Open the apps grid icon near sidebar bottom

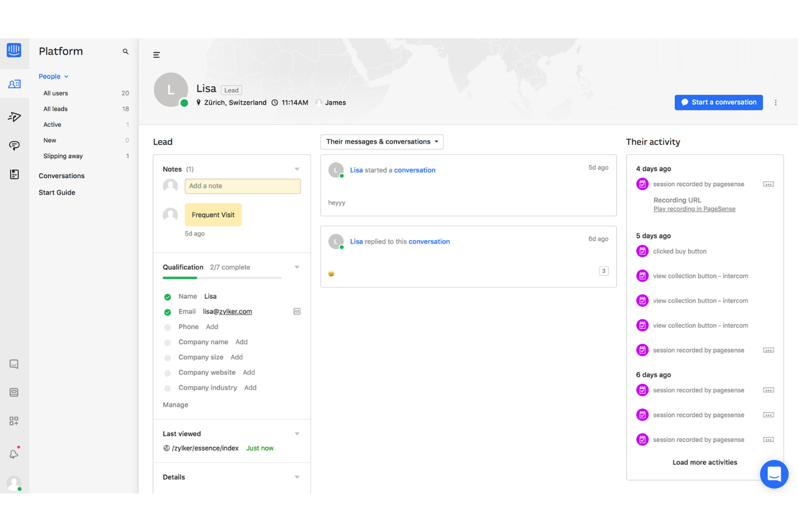(x=14, y=421)
